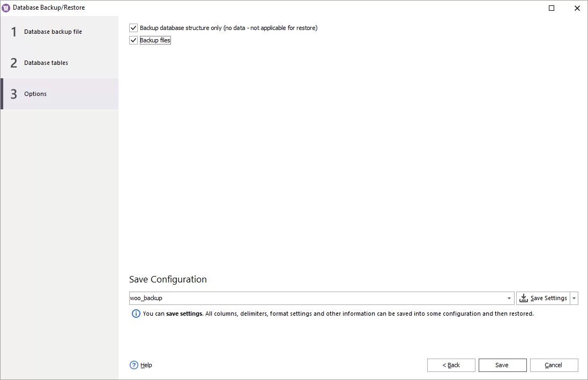Expand the Save Settings split-button arrow
Screen dimensions: 588x380
[x=574, y=298]
